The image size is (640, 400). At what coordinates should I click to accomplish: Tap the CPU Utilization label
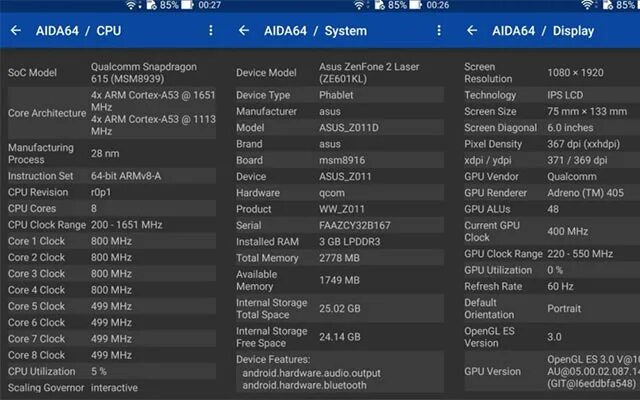(x=42, y=371)
